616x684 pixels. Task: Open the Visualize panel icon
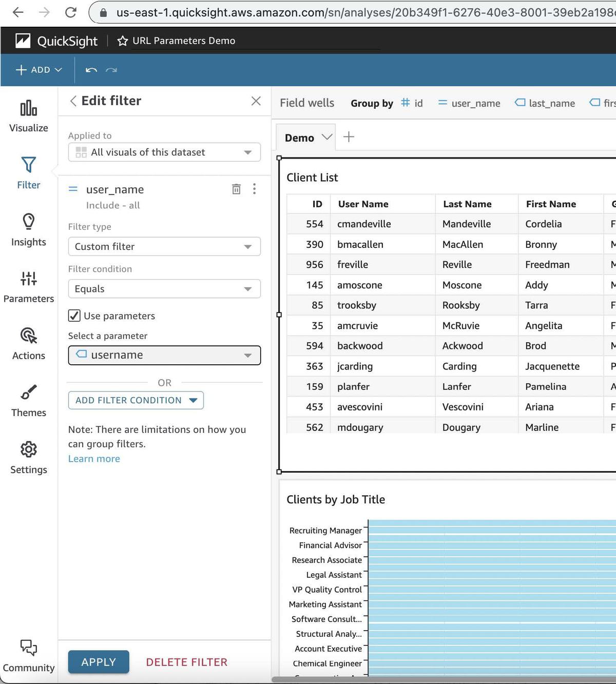(28, 116)
